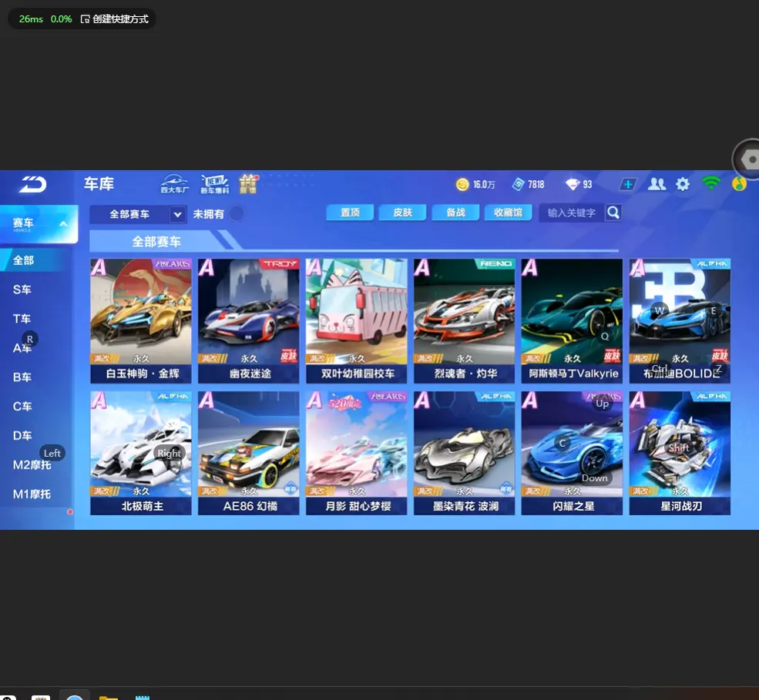The width and height of the screenshot is (759, 700).
Task: Click 皮肤 badge on 布加迪BOLIDE card
Action: pyautogui.click(x=720, y=356)
